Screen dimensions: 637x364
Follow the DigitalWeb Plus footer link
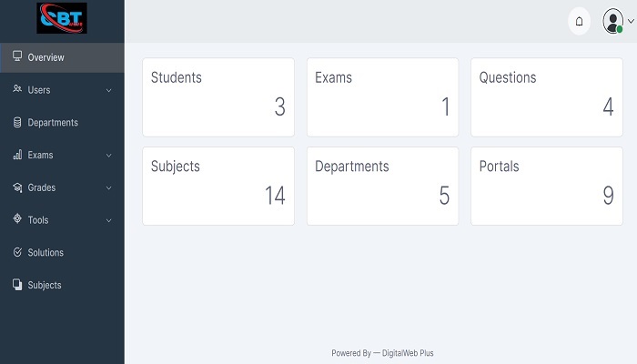click(408, 353)
